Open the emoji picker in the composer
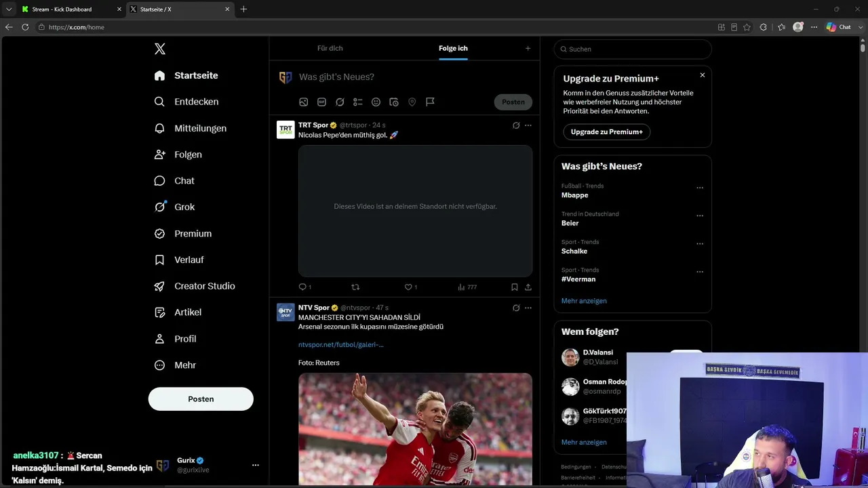 [x=376, y=102]
